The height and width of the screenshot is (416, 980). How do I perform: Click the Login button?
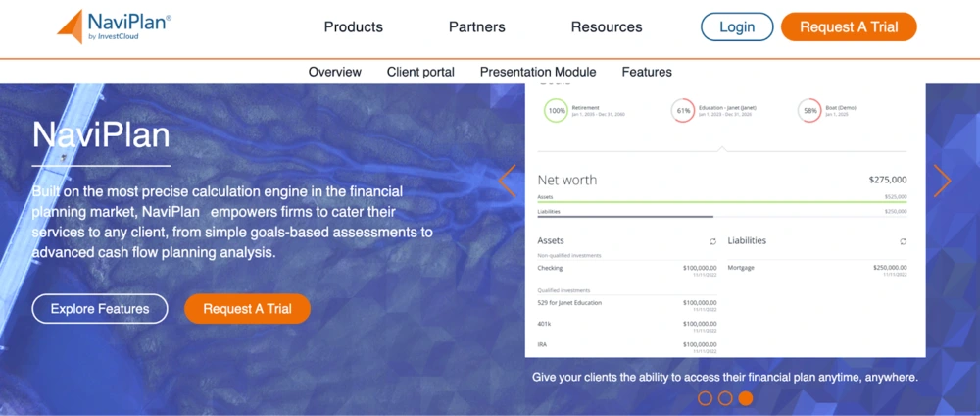[x=737, y=26]
